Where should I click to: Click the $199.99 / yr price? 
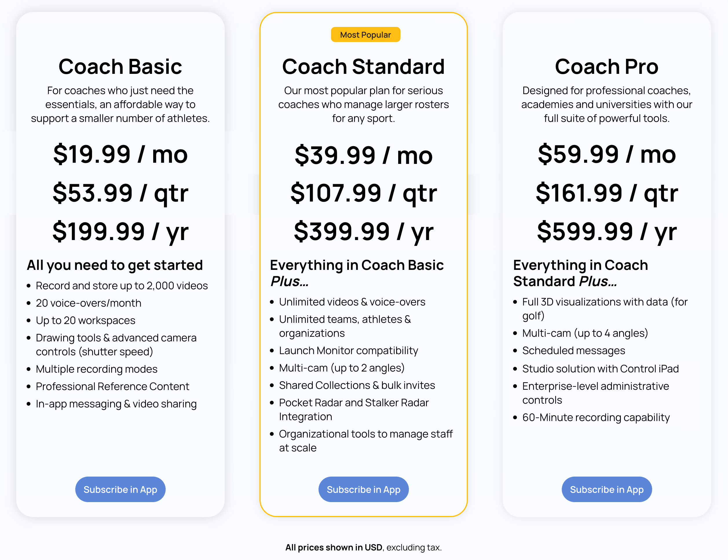point(120,232)
